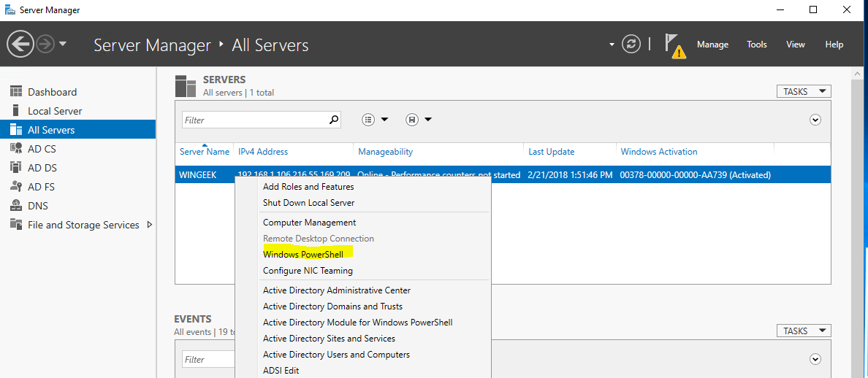868x378 pixels.
Task: Open the Tools menu
Action: tap(757, 45)
